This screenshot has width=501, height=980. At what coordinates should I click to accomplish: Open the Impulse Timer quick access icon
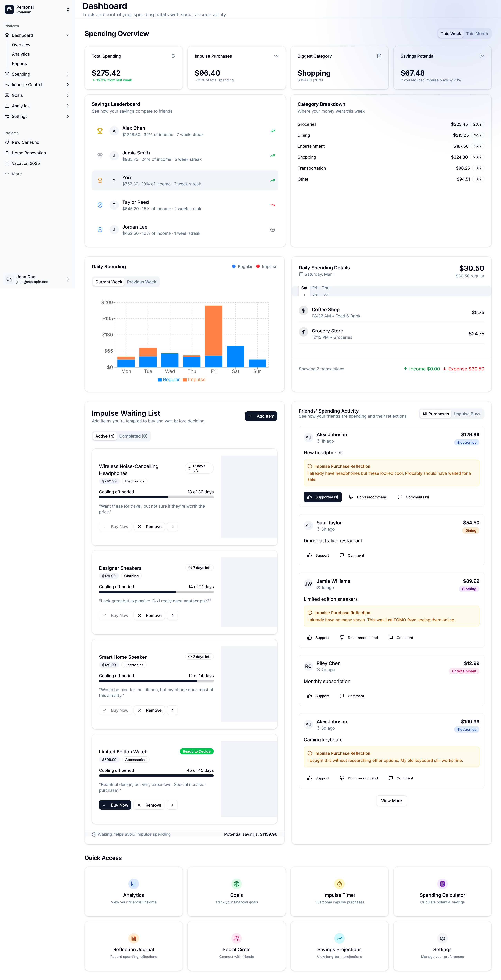point(339,884)
